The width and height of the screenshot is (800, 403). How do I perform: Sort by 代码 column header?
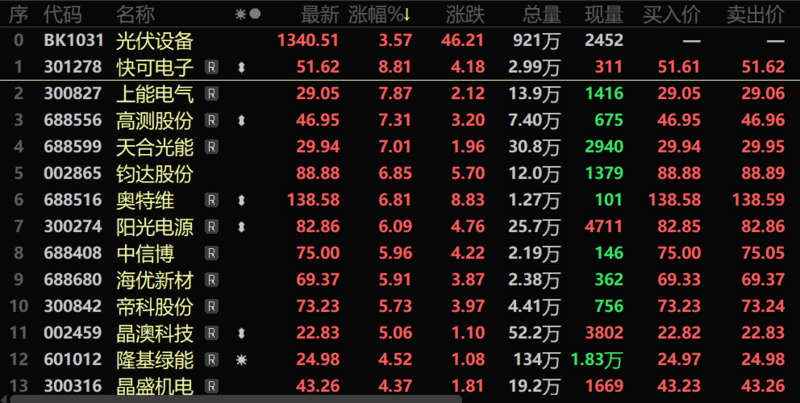tap(62, 15)
